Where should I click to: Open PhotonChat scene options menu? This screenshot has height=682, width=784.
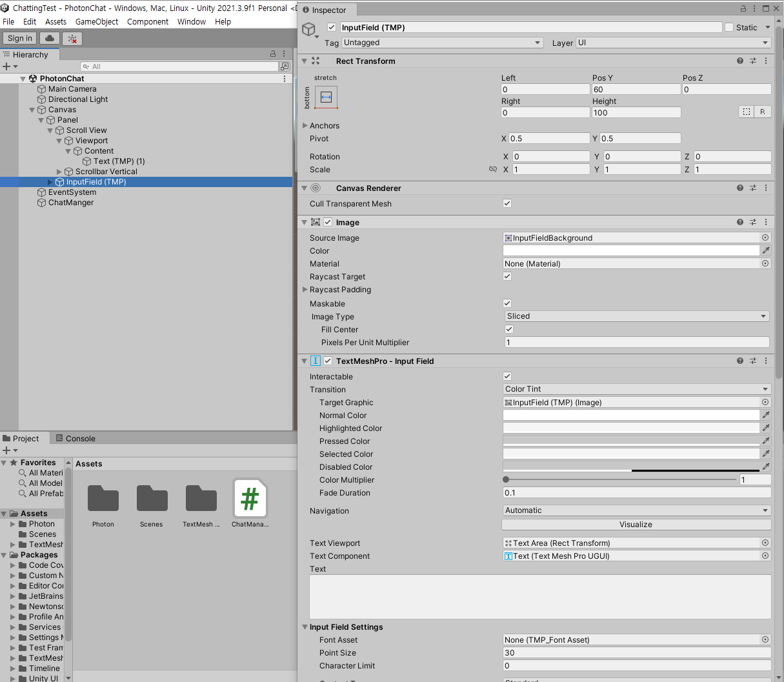(x=285, y=79)
